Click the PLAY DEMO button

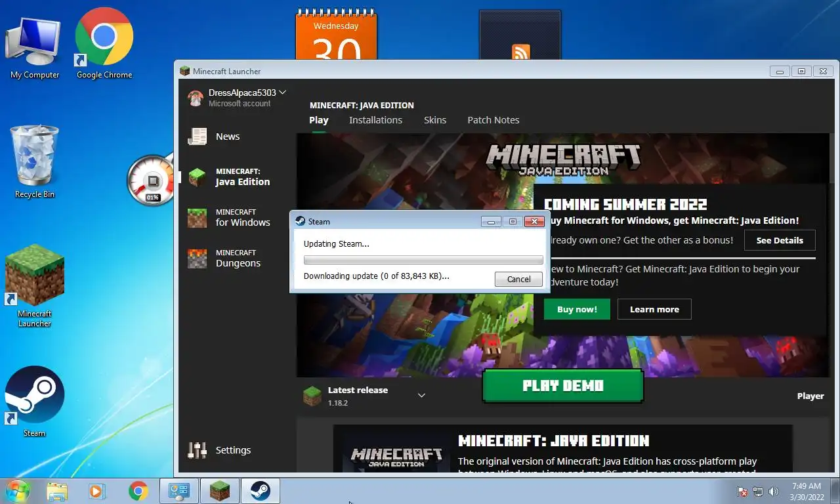click(x=563, y=386)
